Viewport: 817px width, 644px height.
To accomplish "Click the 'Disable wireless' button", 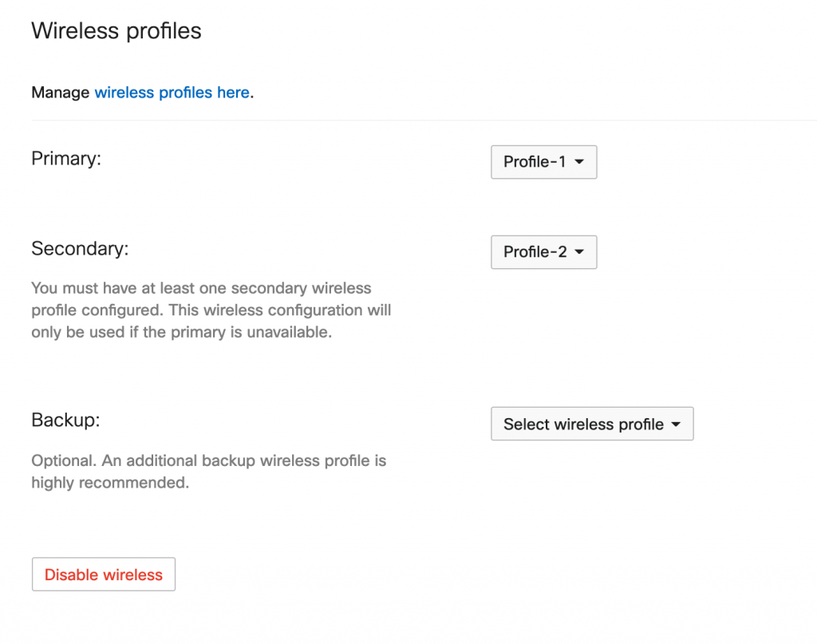I will pos(104,575).
